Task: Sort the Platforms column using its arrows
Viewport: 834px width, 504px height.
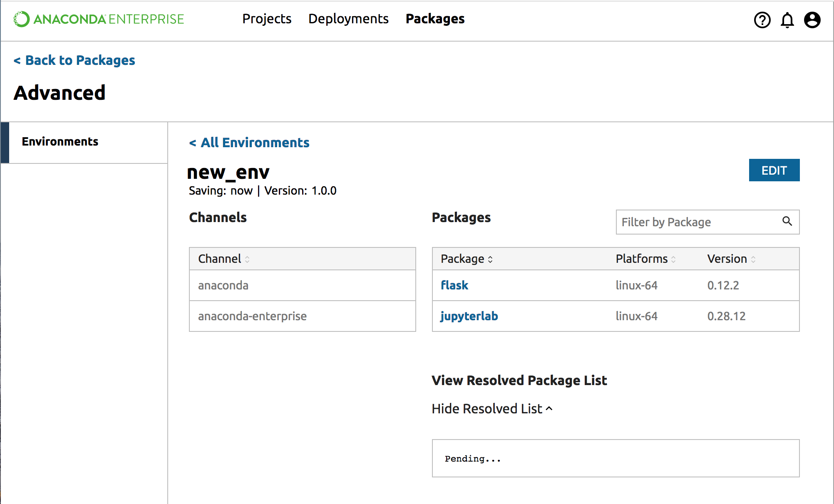Action: (x=673, y=259)
